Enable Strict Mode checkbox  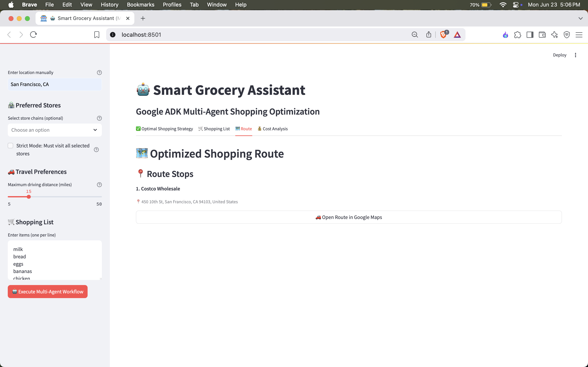pos(10,146)
